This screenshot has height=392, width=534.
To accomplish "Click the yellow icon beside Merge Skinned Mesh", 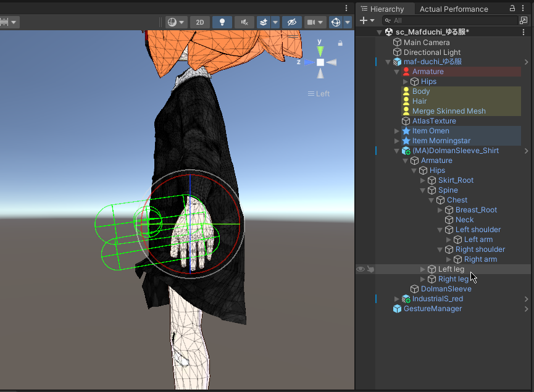I will [x=406, y=111].
